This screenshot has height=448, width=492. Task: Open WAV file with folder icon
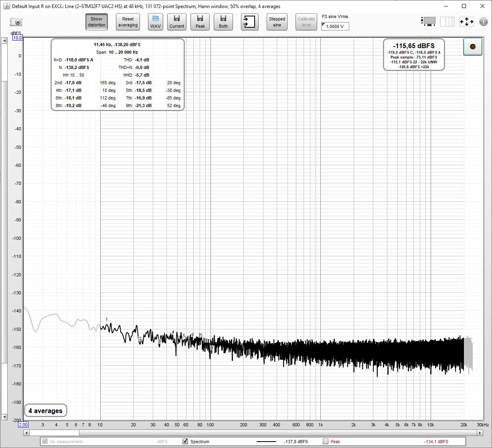click(156, 22)
